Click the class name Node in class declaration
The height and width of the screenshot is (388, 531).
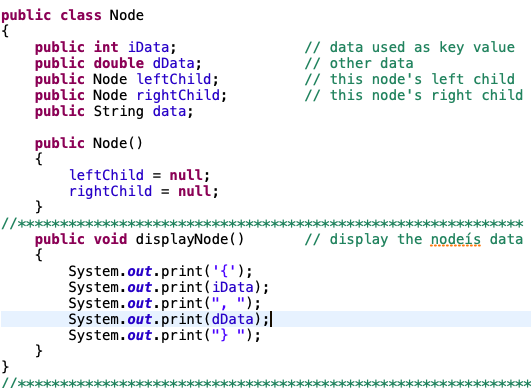click(127, 15)
